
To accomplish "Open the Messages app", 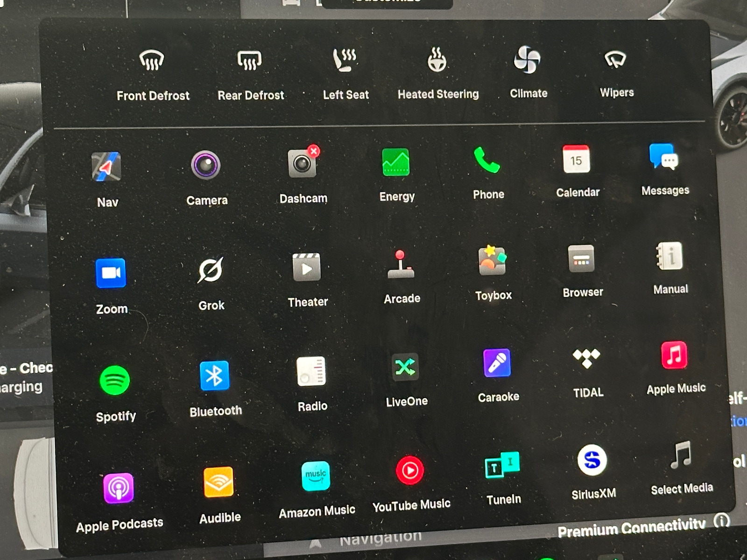I will (663, 156).
